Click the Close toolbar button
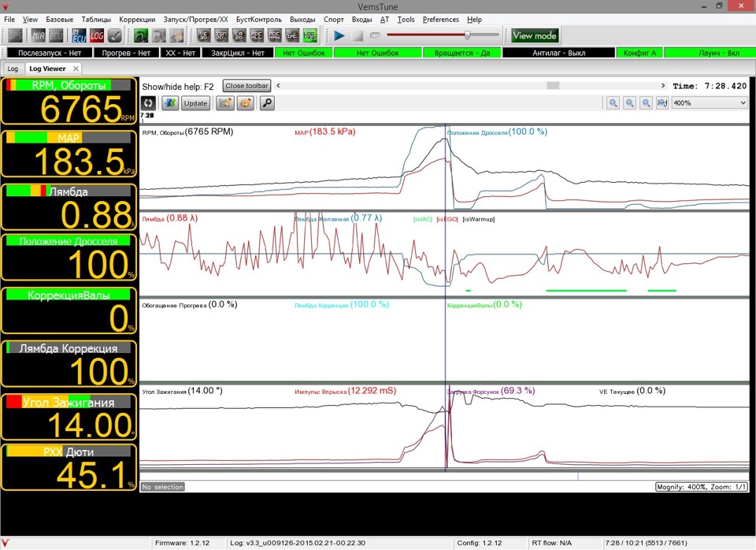756x550 pixels. (246, 86)
